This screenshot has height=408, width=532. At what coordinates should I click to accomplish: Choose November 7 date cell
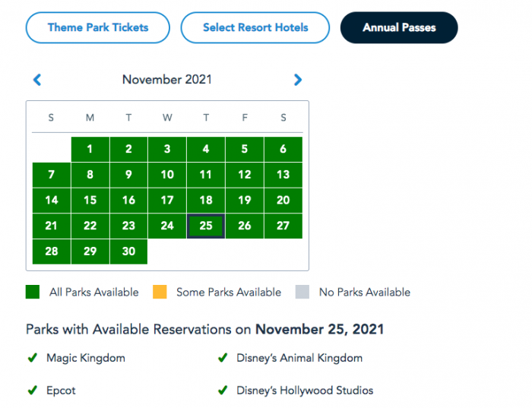(52, 175)
